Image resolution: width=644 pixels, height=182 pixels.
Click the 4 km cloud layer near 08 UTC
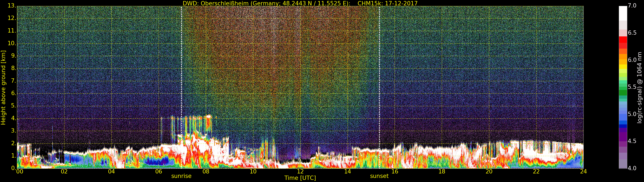point(208,117)
